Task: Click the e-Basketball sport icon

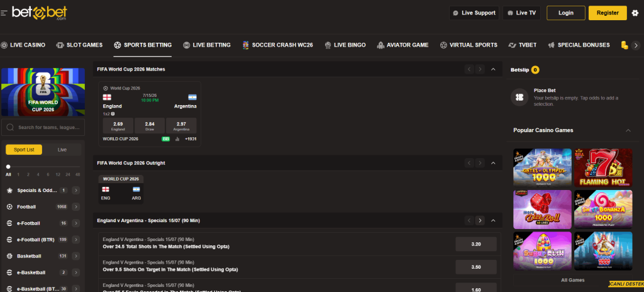Action: coord(9,272)
